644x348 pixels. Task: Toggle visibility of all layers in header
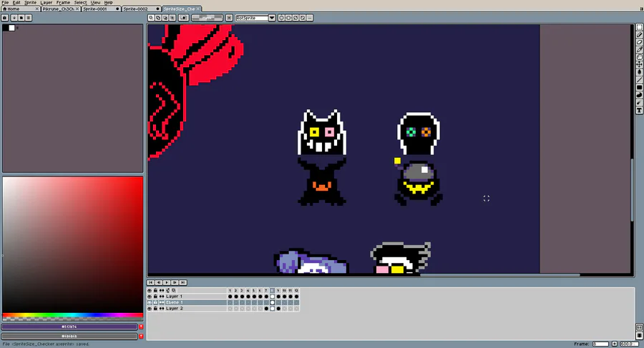(x=150, y=290)
